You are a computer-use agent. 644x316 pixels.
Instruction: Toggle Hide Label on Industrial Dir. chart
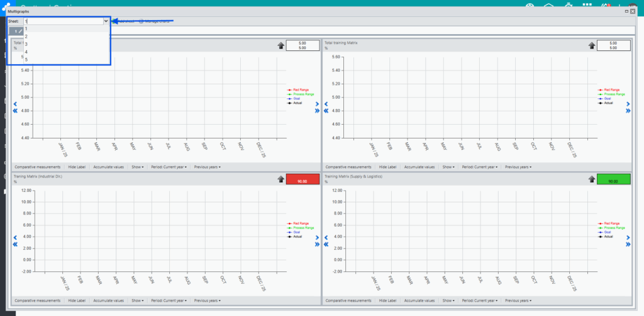coord(76,300)
